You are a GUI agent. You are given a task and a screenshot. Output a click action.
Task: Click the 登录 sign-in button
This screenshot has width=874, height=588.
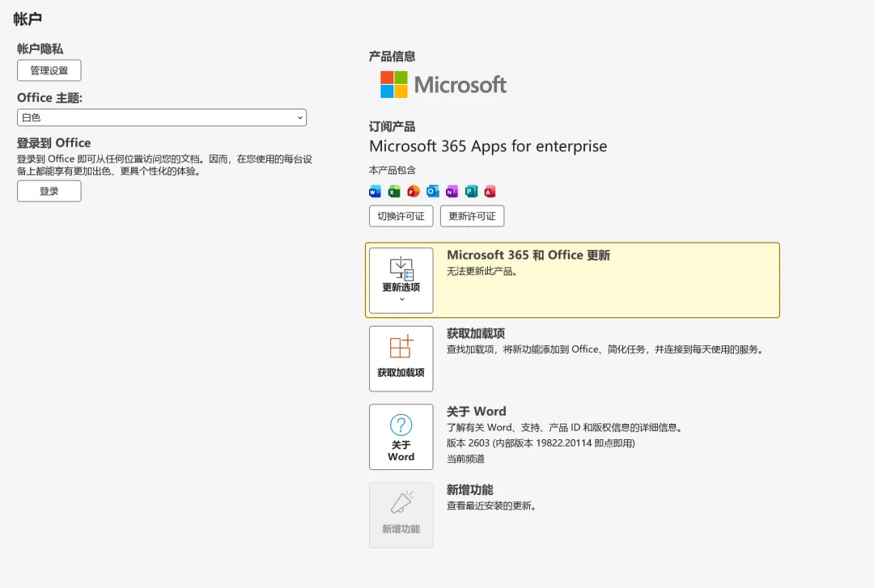(49, 191)
